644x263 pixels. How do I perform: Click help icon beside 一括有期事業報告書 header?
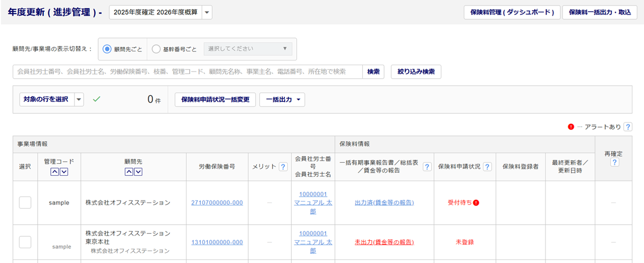pos(427,167)
